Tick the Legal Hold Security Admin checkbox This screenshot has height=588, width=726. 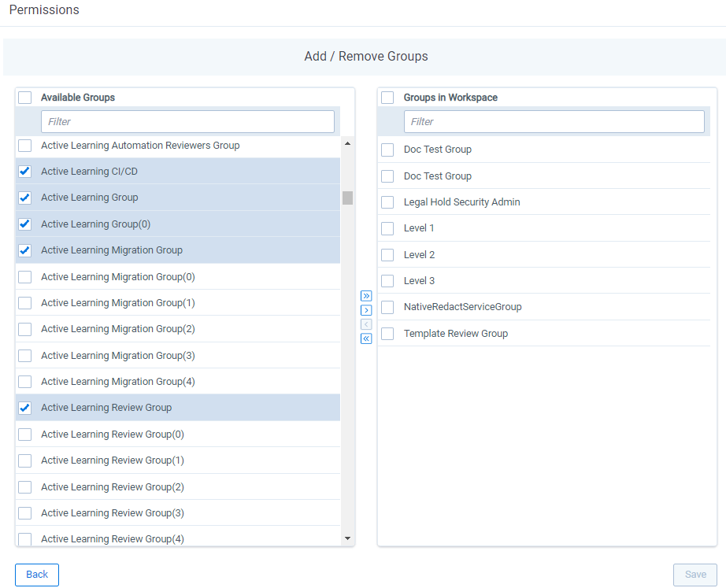click(x=387, y=202)
